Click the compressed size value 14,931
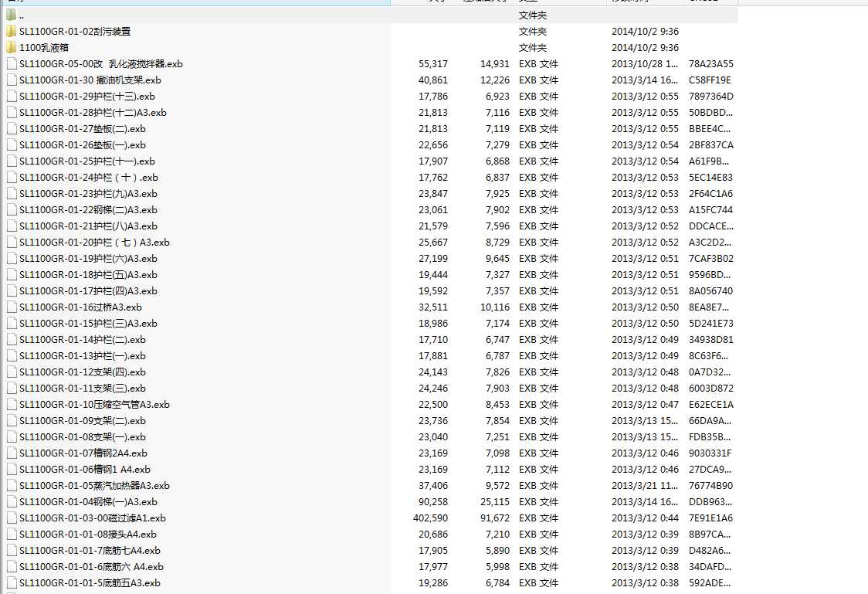Screen dimensions: 868x594 click(495, 63)
